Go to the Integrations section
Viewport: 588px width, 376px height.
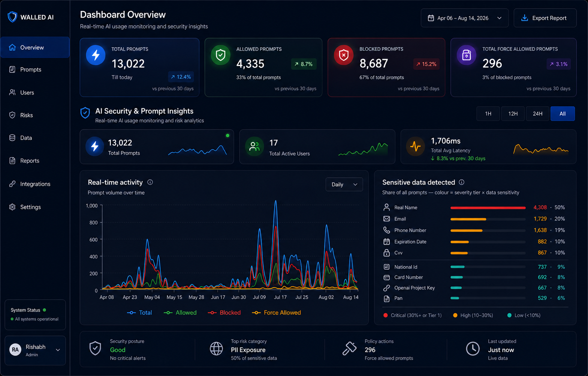coord(35,184)
